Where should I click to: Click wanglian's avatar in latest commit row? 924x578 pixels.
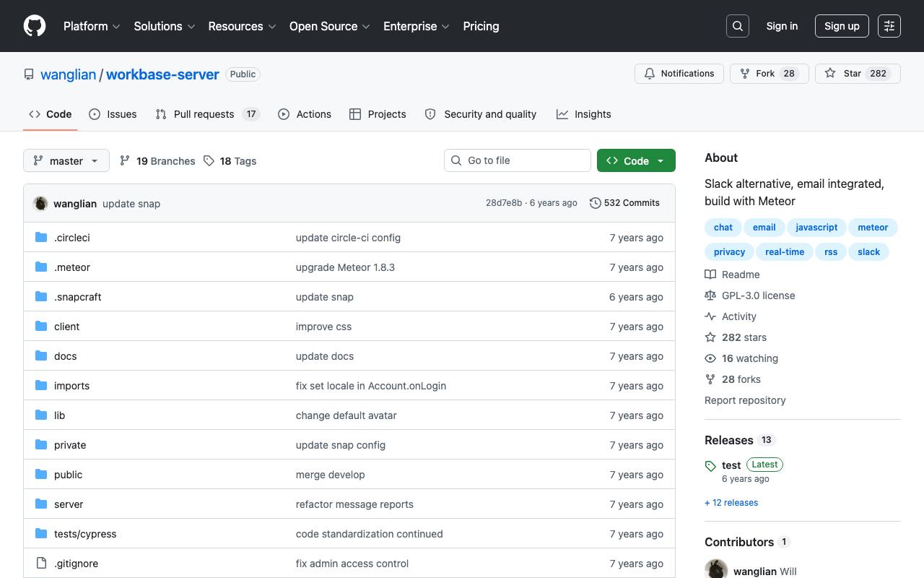40,204
